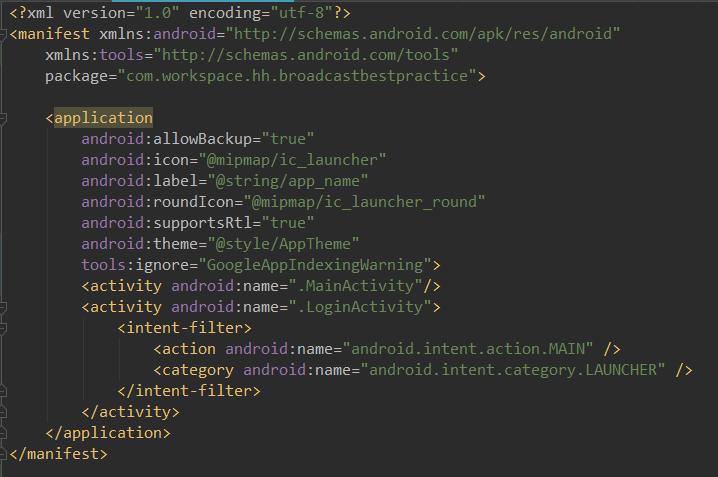Click the value "@style/AppTheme"
Viewport: 718px width, 477px height.
click(x=283, y=244)
